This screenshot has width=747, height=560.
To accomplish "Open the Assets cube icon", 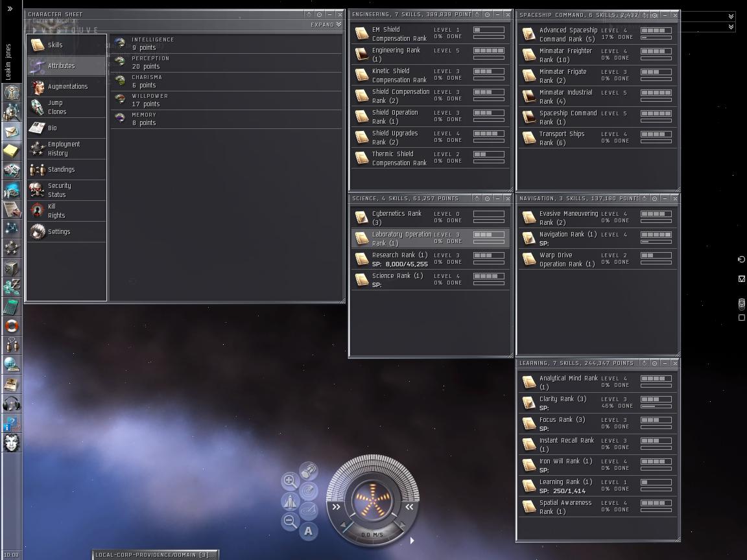I will point(11,267).
